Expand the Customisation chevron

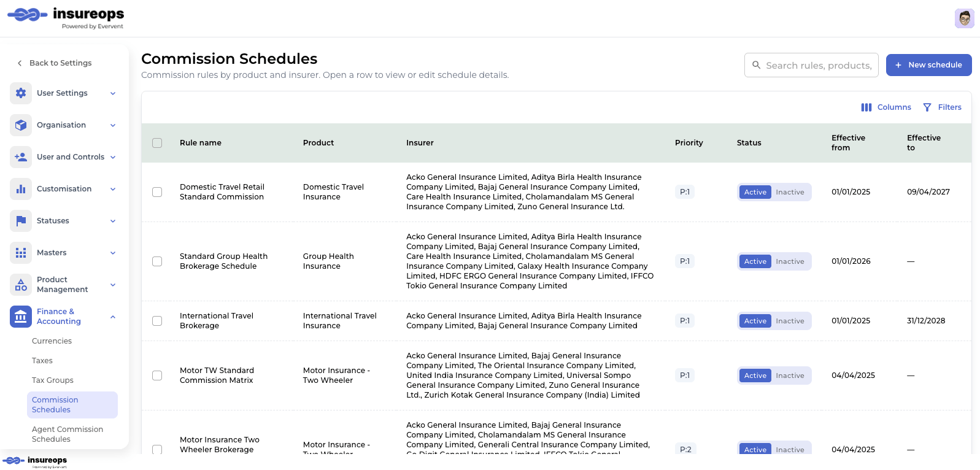(x=113, y=189)
